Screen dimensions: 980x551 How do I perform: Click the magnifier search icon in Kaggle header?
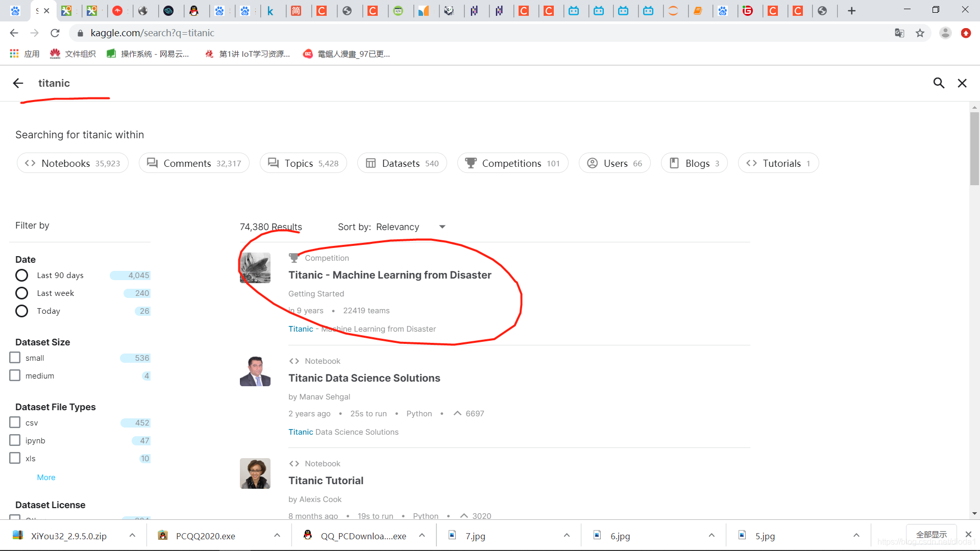pyautogui.click(x=939, y=83)
